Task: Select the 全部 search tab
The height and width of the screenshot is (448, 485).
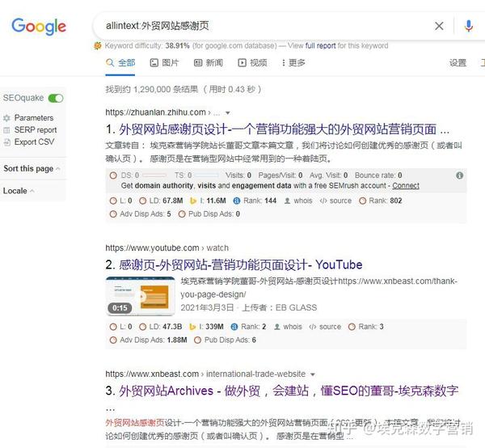Action: (120, 63)
